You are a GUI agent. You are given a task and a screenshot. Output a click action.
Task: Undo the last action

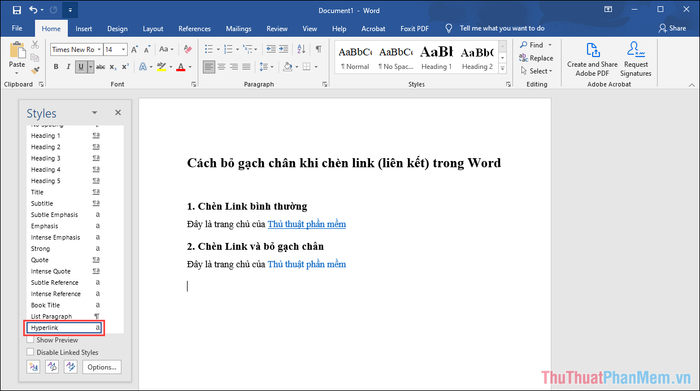pyautogui.click(x=33, y=10)
